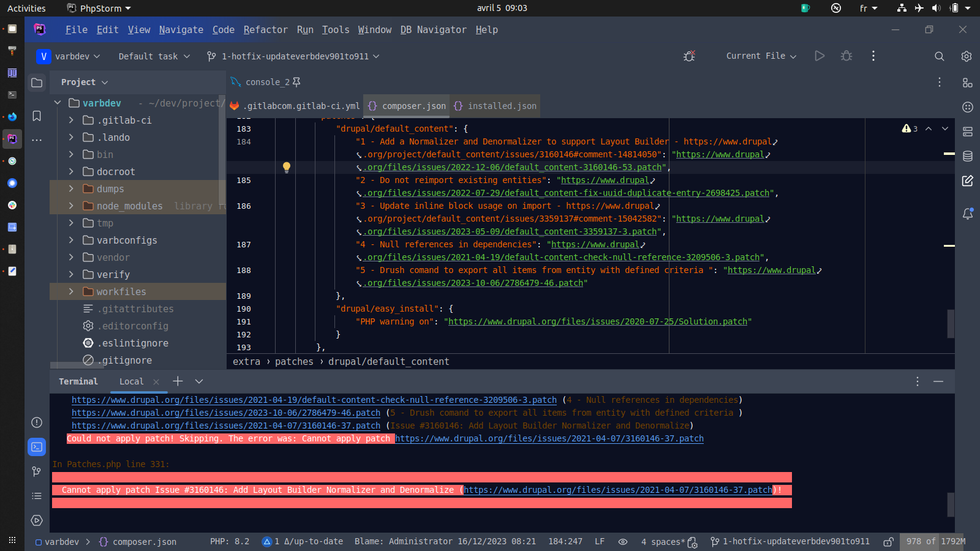Open the Services tool window icon
The width and height of the screenshot is (980, 551).
[36, 520]
